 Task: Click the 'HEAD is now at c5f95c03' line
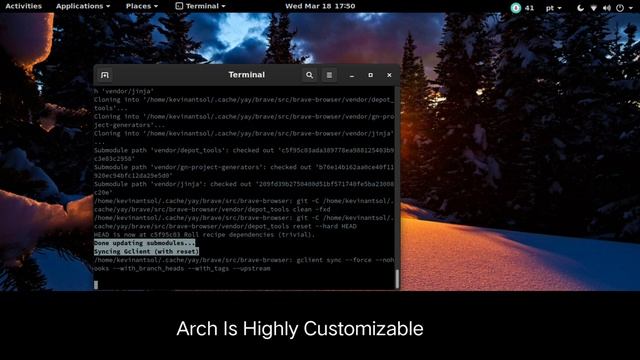pos(204,235)
